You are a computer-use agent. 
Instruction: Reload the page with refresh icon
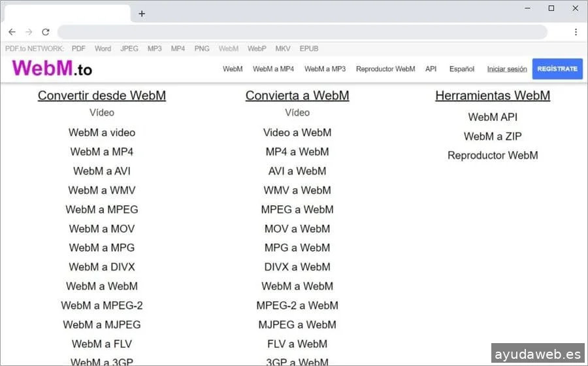click(46, 32)
